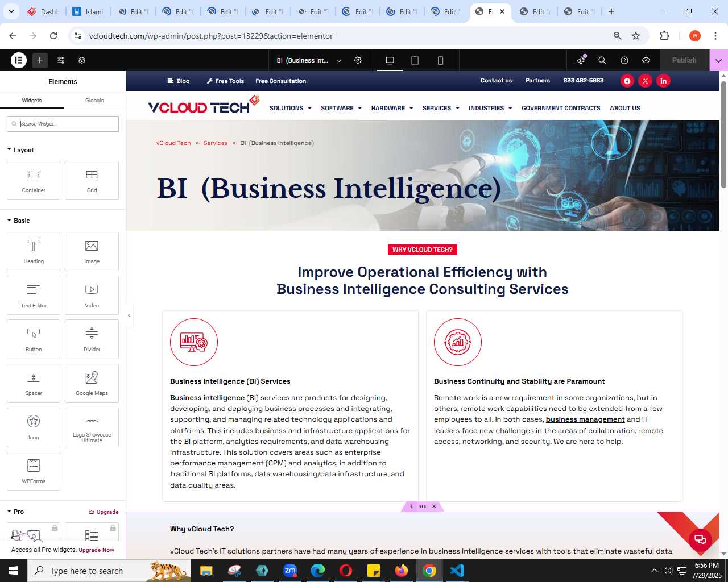This screenshot has width=728, height=582.
Task: Open the GOVERNMENT CONTRACTS menu item
Action: [x=561, y=108]
